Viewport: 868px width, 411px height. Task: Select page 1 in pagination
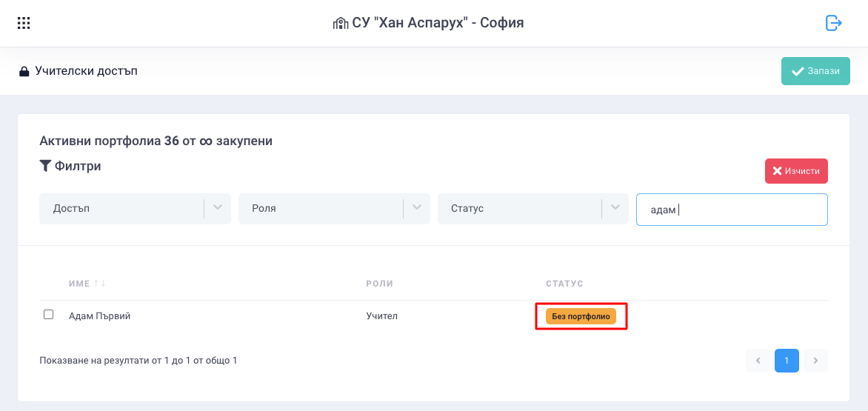point(787,361)
